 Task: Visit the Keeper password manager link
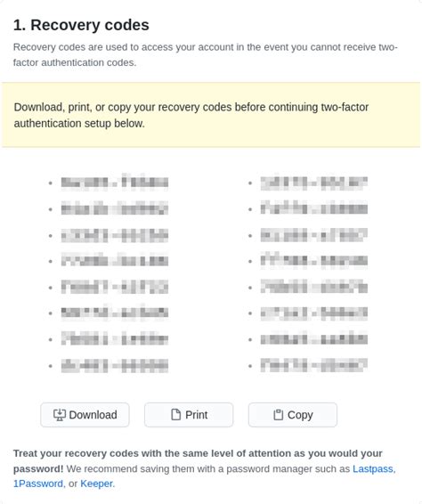point(96,484)
